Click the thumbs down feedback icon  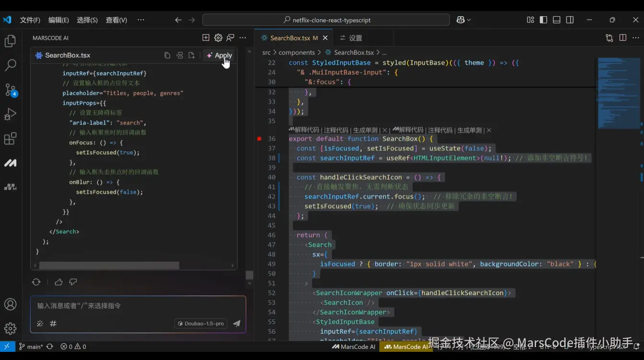pos(73,282)
